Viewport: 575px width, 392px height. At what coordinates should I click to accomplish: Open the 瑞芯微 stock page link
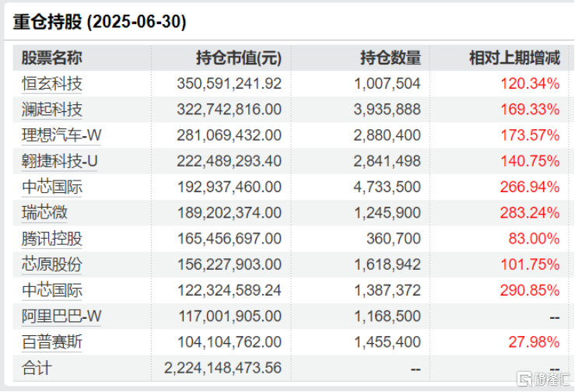tap(46, 212)
